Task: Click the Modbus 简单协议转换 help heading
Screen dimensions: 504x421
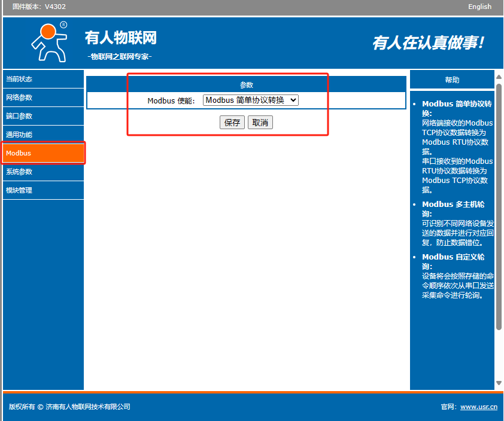Action: (x=457, y=109)
